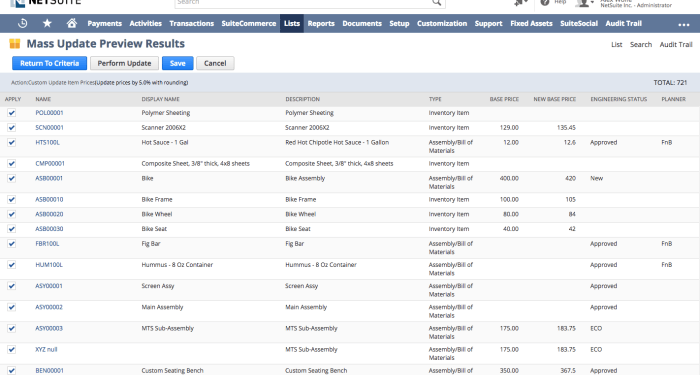Go to the Home house icon
Image resolution: width=700 pixels, height=375 pixels.
71,23
